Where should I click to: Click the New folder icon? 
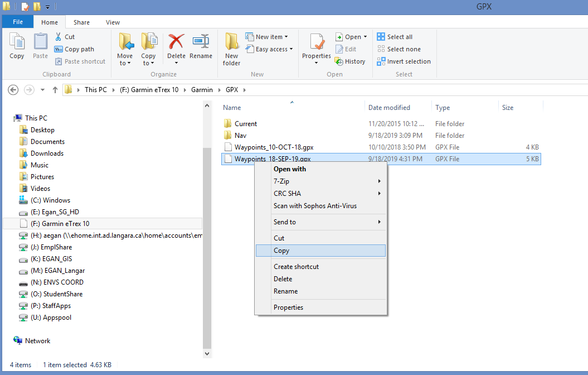pos(231,42)
